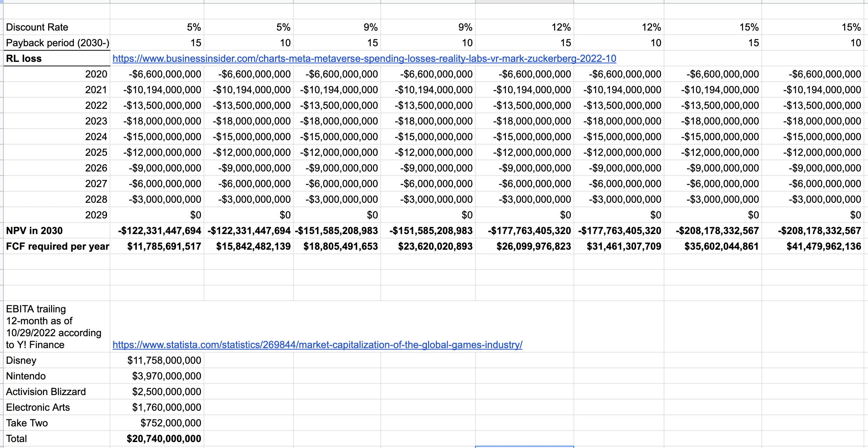The width and height of the screenshot is (868, 448).
Task: Select the year 2022 row label
Action: point(57,105)
